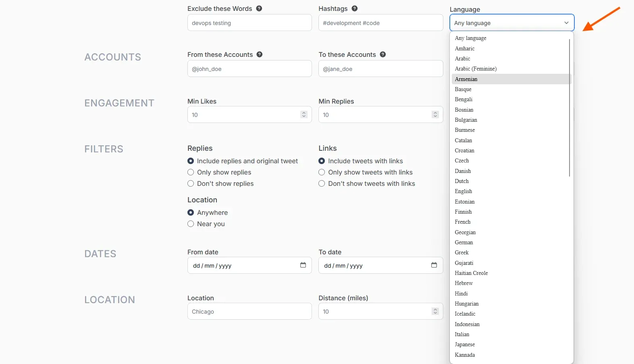Image resolution: width=634 pixels, height=364 pixels.
Task: Select Include replies and original tweet radio
Action: [x=191, y=161]
